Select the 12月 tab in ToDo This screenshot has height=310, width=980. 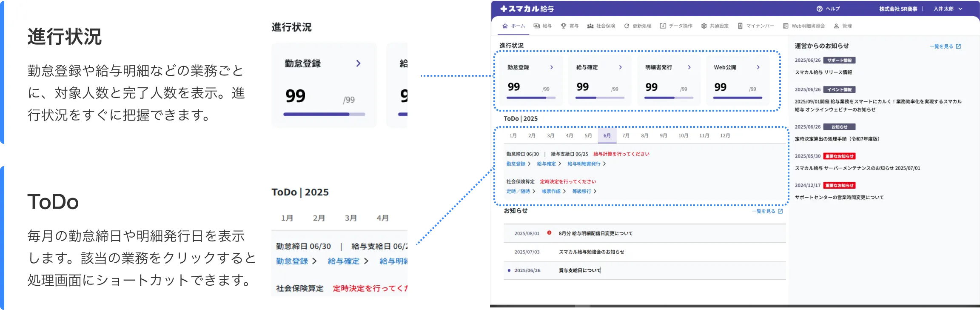click(725, 135)
